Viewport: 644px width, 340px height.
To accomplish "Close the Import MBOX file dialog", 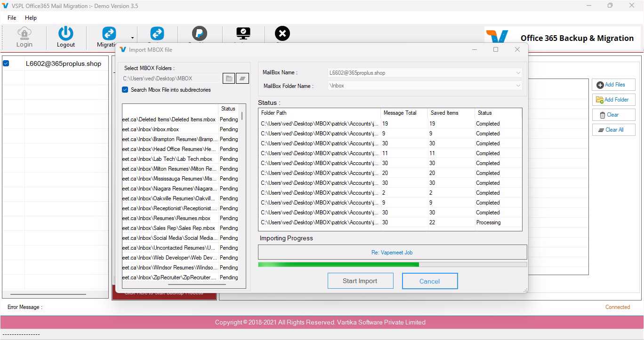I will pos(517,49).
